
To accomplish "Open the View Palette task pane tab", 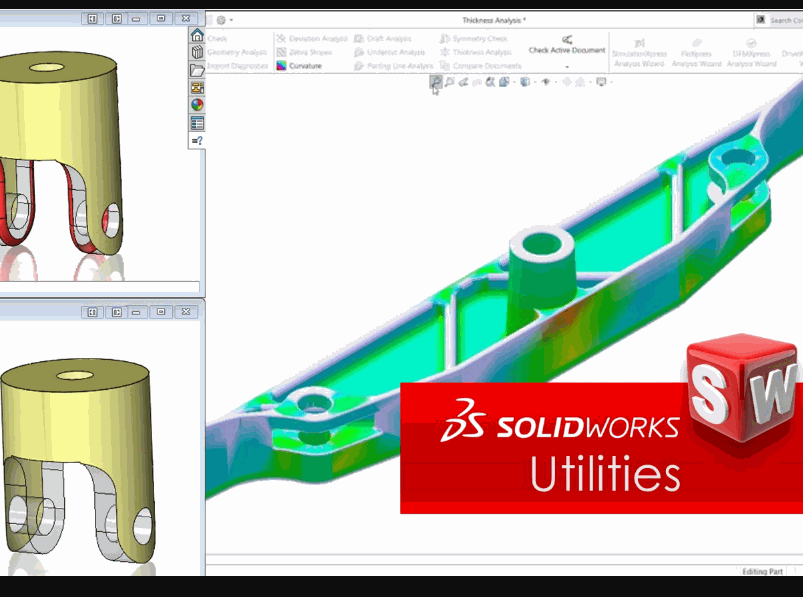I will coord(197,88).
